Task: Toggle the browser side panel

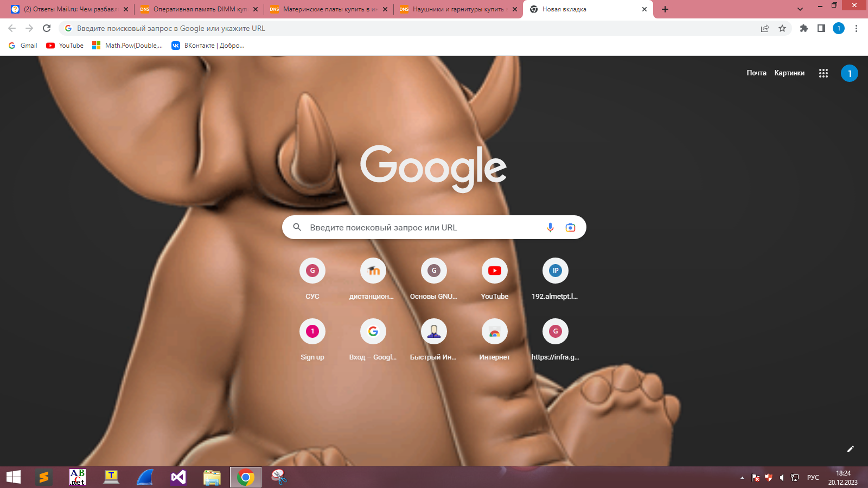Action: (821, 28)
